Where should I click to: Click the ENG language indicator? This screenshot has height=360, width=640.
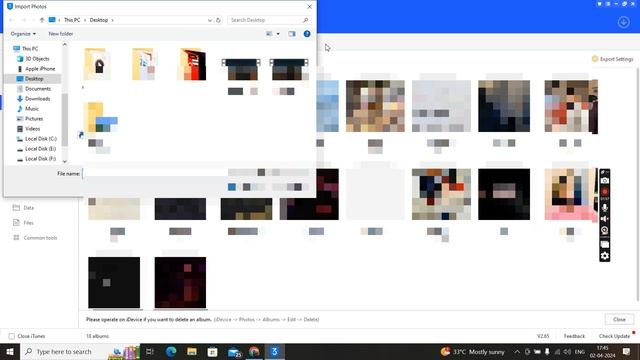(x=580, y=352)
